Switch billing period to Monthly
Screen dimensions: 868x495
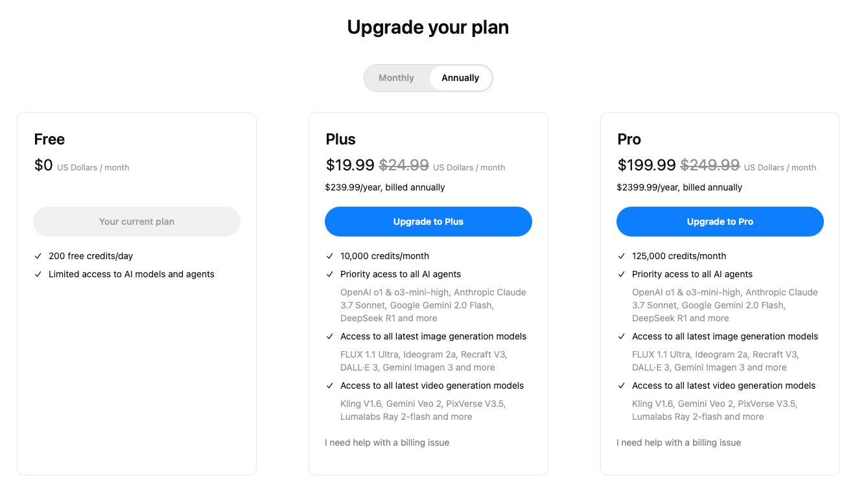pyautogui.click(x=396, y=78)
